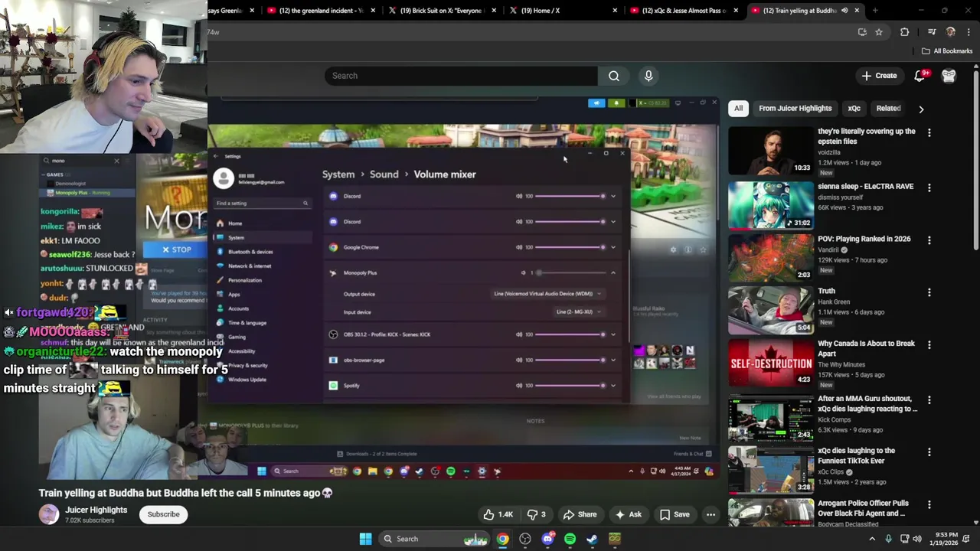
Task: Open Spotify from the taskbar
Action: click(x=570, y=539)
